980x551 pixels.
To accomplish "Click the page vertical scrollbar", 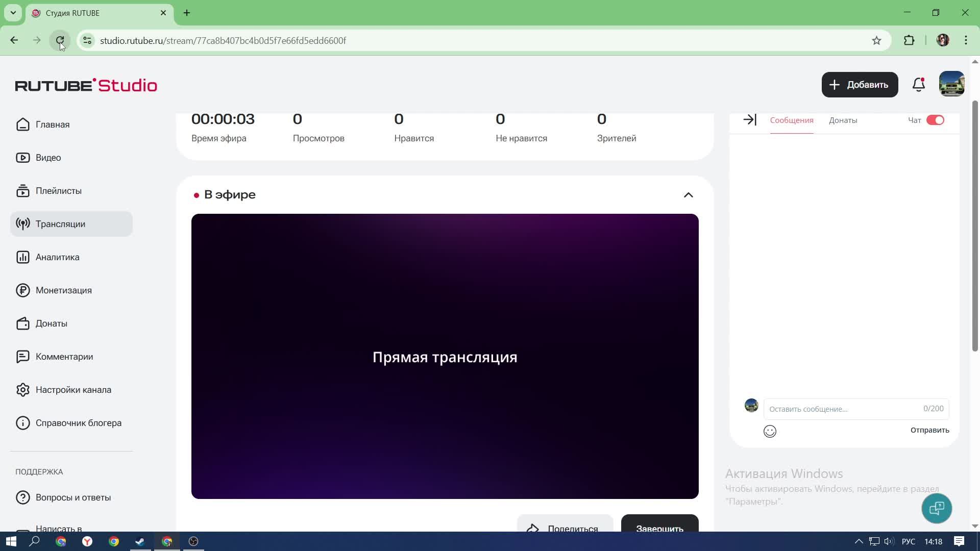I will (x=974, y=224).
